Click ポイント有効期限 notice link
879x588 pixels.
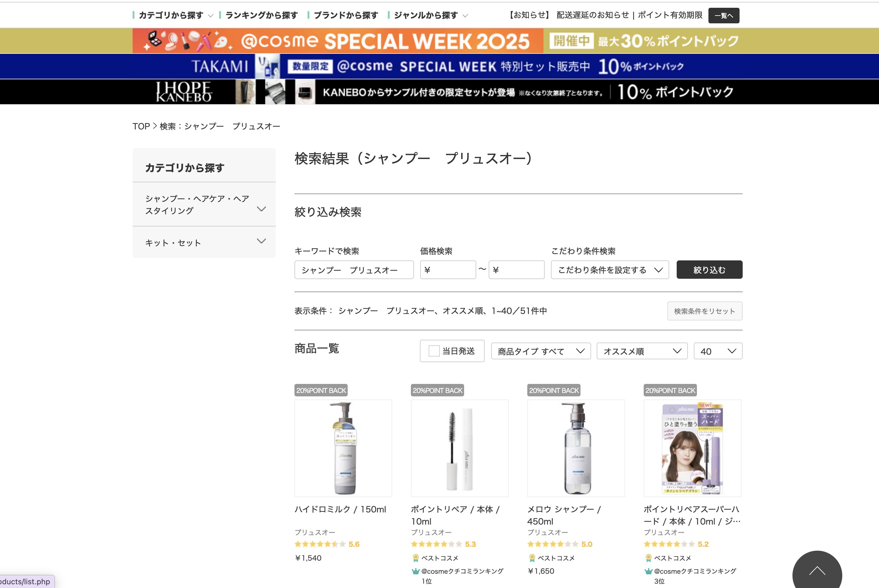coord(670,15)
